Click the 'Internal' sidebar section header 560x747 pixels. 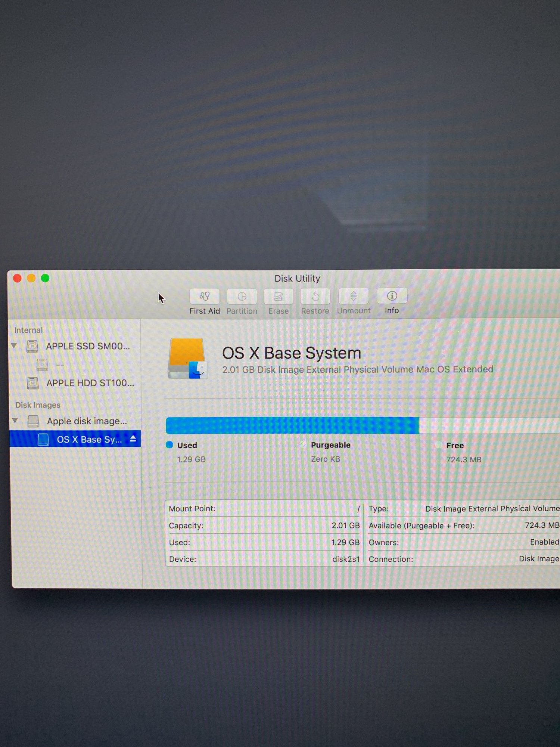coord(28,330)
